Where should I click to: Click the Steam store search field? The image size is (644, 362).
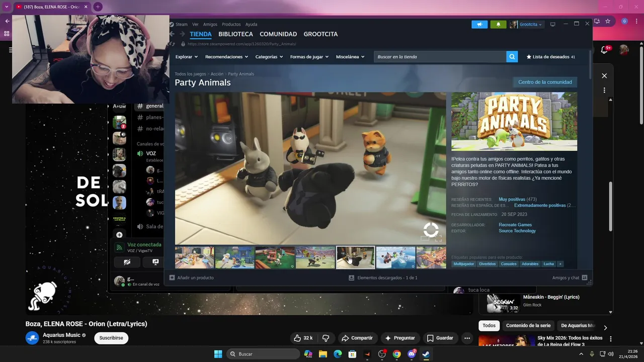[440, 57]
